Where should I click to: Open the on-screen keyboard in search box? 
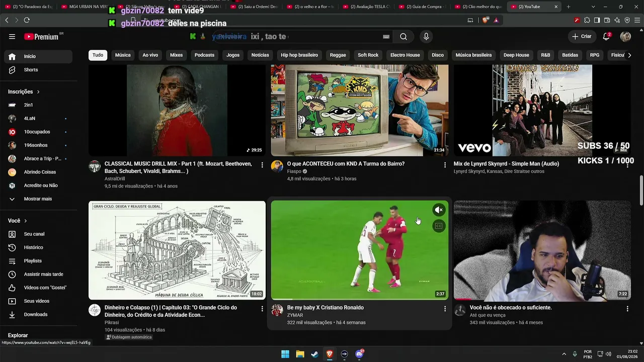pos(386,37)
